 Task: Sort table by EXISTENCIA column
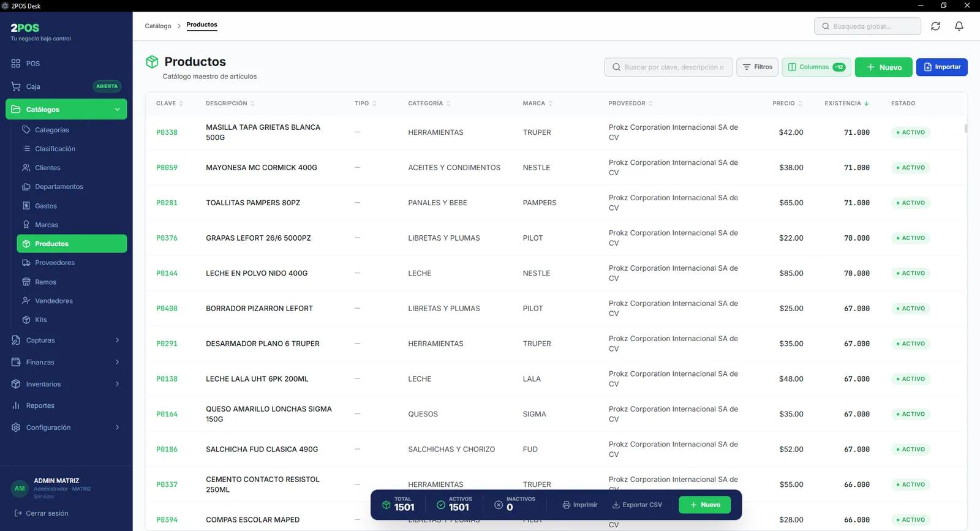click(846, 104)
